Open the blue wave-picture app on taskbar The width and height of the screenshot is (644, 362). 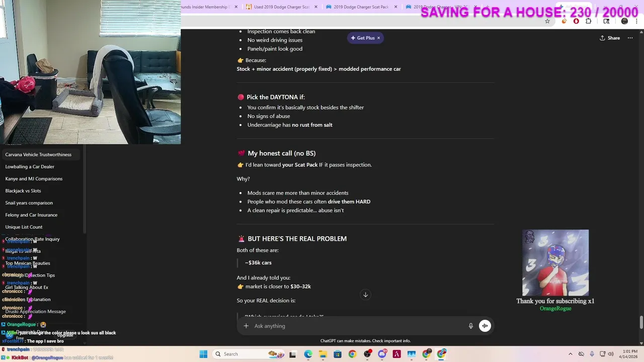(x=412, y=354)
